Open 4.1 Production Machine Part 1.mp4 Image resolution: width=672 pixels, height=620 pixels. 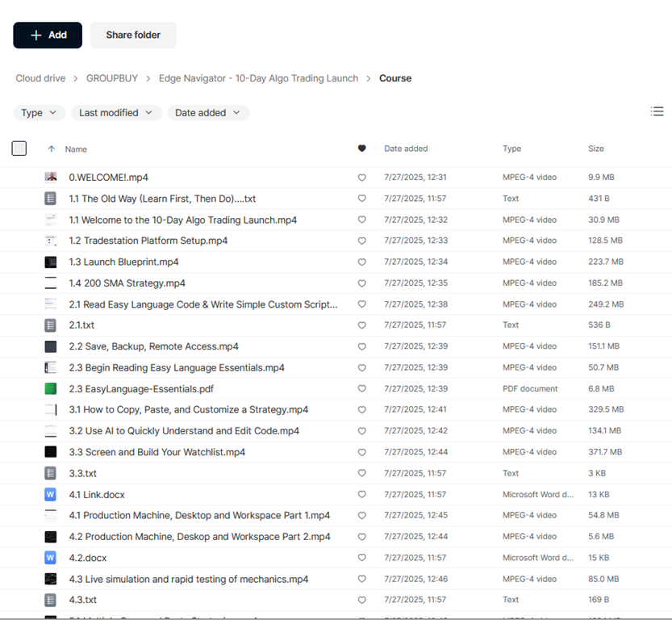coord(200,515)
